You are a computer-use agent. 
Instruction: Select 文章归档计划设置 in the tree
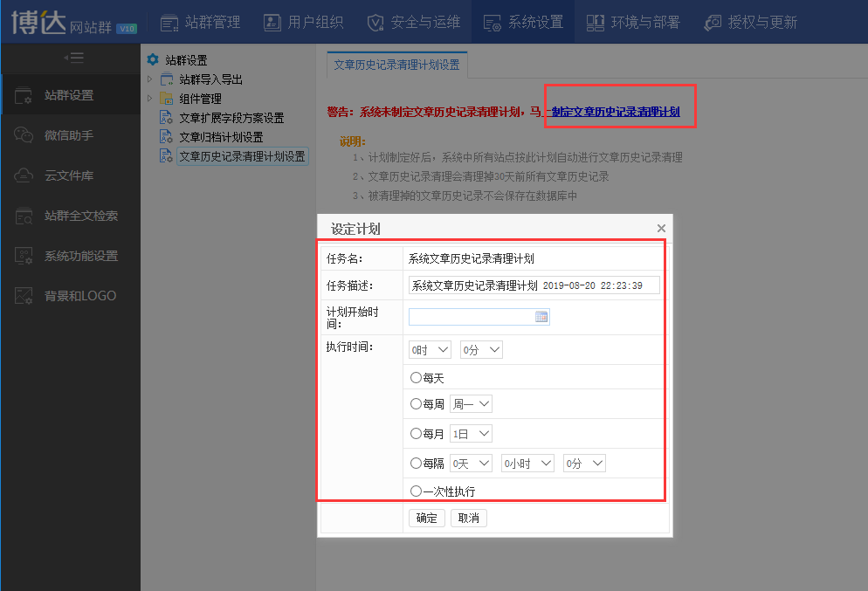point(220,137)
